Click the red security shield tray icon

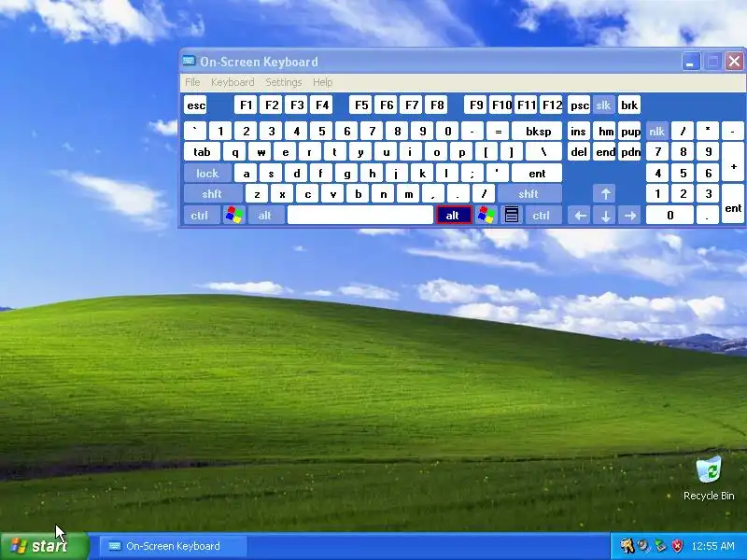677,546
